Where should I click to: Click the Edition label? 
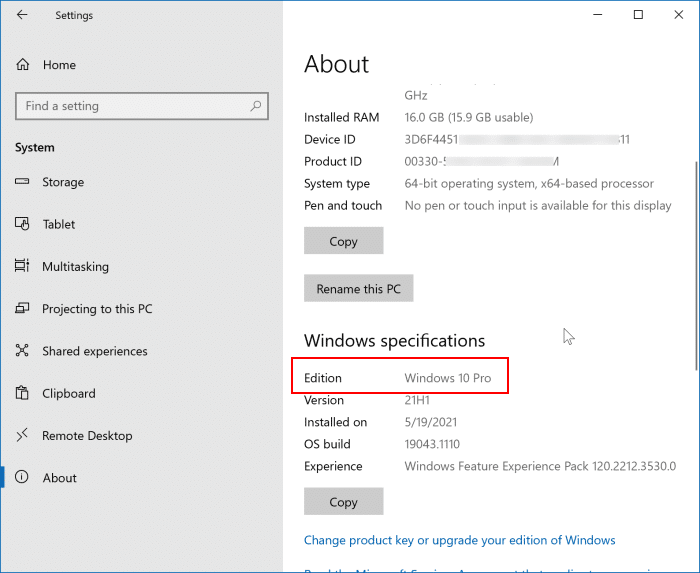(x=322, y=378)
